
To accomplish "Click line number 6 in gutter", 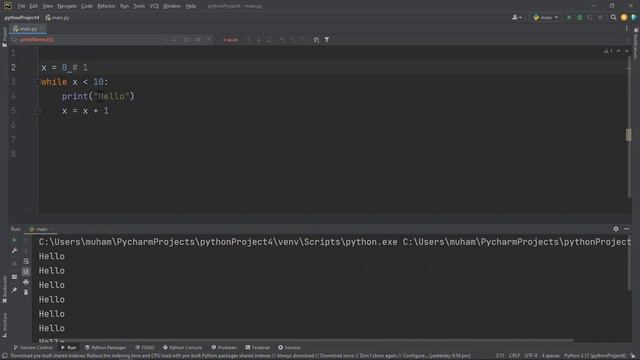I will [13, 125].
